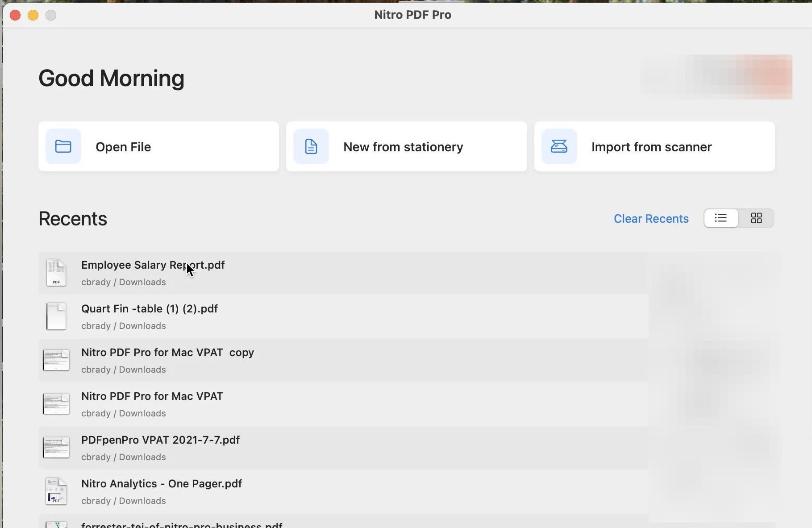Open Employee Salary Report.pdf thumbnail
812x528 pixels.
pyautogui.click(x=56, y=273)
